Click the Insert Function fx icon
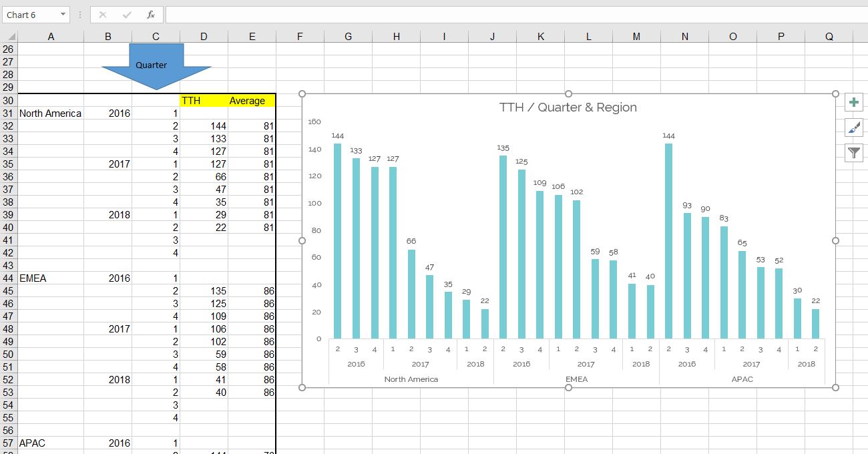Screen dimensions: 868x454 pyautogui.click(x=151, y=15)
